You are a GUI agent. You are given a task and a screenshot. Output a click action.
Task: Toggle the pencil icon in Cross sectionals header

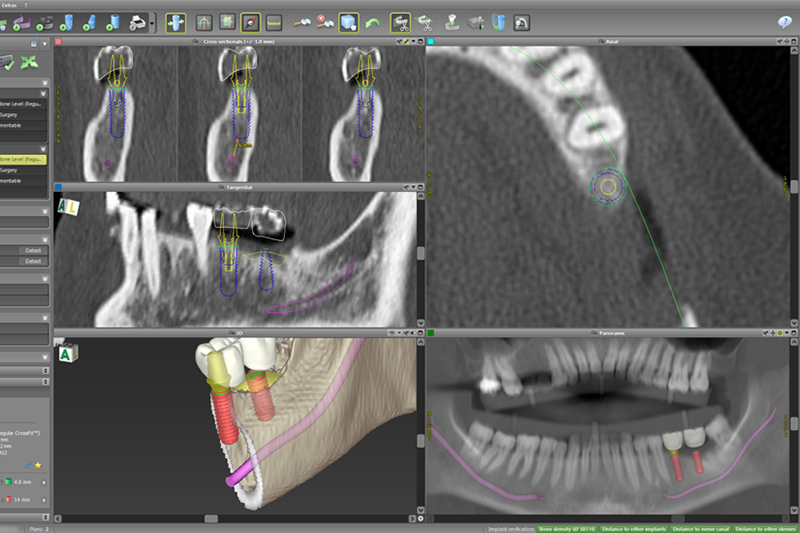point(407,42)
